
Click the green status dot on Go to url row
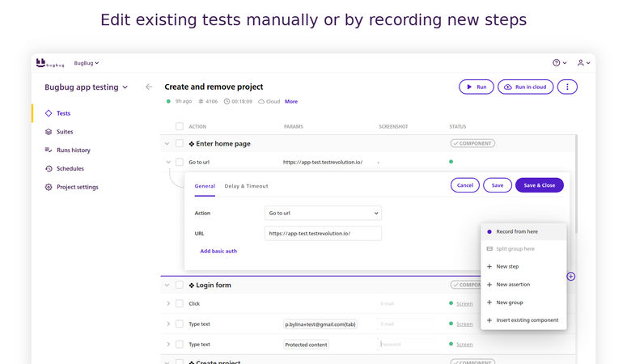click(451, 162)
